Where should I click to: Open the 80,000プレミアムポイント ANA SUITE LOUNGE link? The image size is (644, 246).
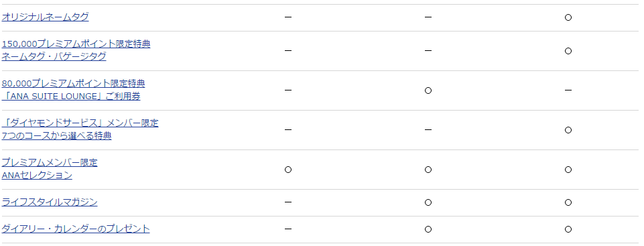73,90
